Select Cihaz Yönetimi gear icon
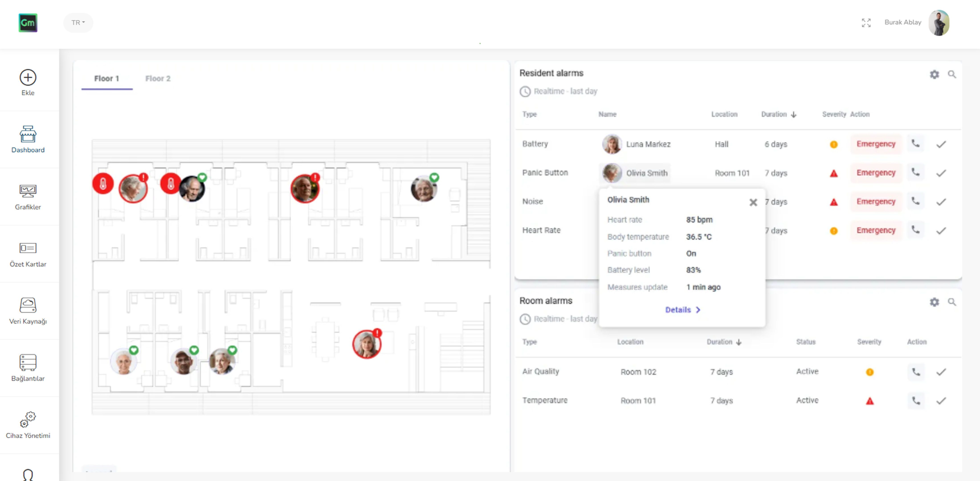The width and height of the screenshot is (980, 481). click(28, 420)
